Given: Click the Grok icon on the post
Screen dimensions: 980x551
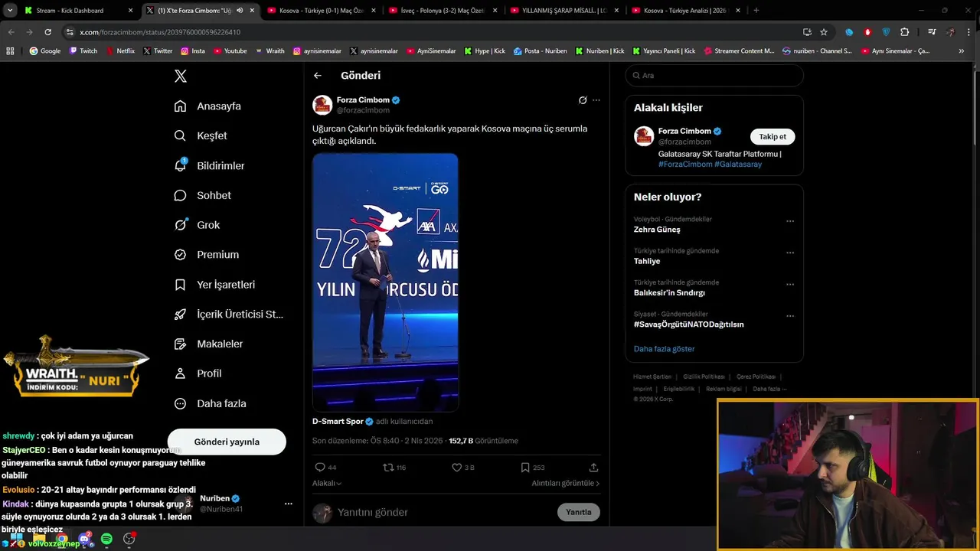Looking at the screenshot, I should (583, 100).
